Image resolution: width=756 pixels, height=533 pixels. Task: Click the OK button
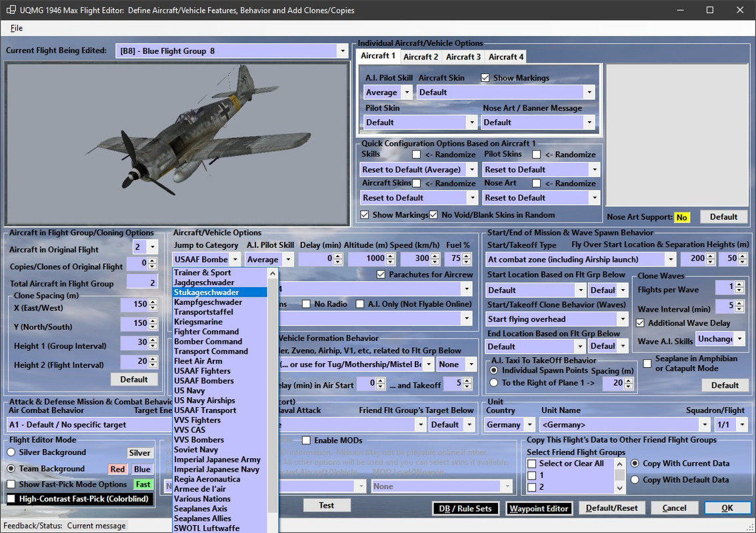tap(727, 508)
